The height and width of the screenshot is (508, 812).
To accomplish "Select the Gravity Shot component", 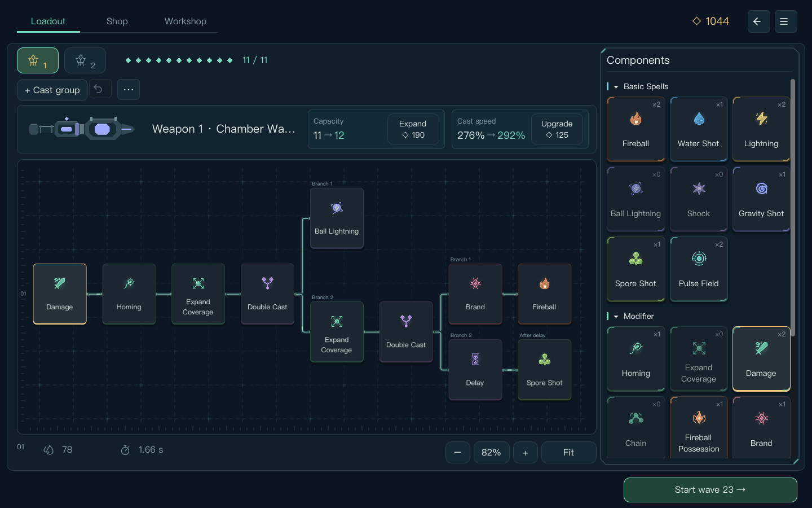I will [761, 199].
